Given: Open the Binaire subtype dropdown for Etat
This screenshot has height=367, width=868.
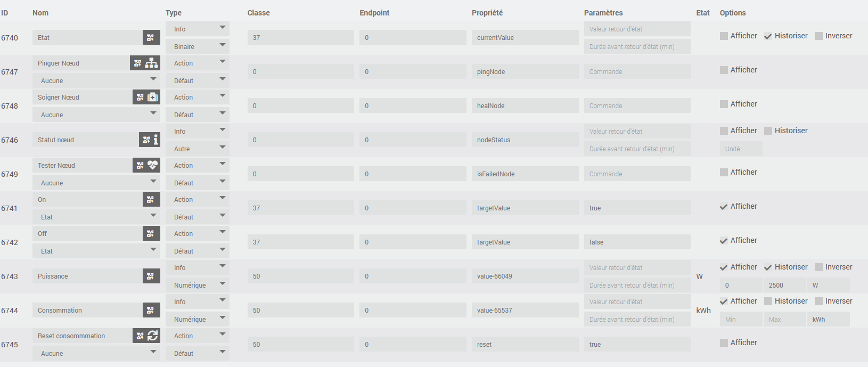Looking at the screenshot, I should point(198,47).
